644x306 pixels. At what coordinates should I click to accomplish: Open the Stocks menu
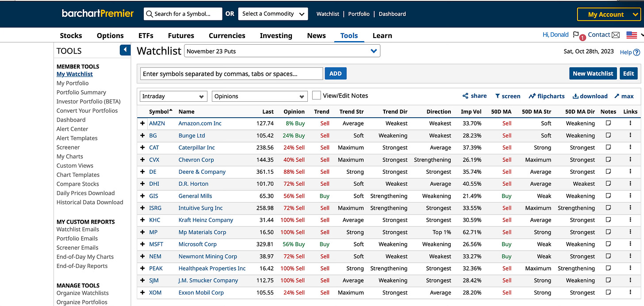71,35
